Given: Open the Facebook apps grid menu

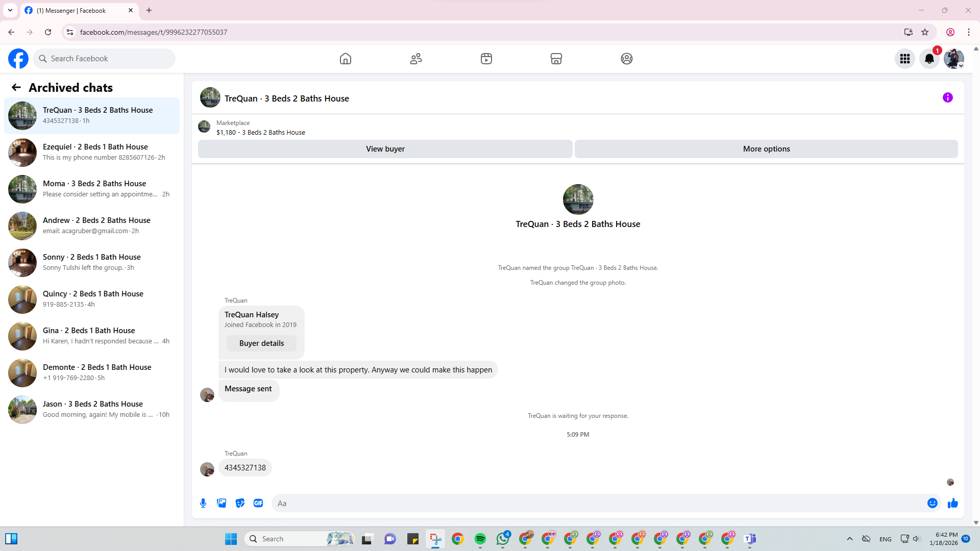Looking at the screenshot, I should [x=904, y=59].
